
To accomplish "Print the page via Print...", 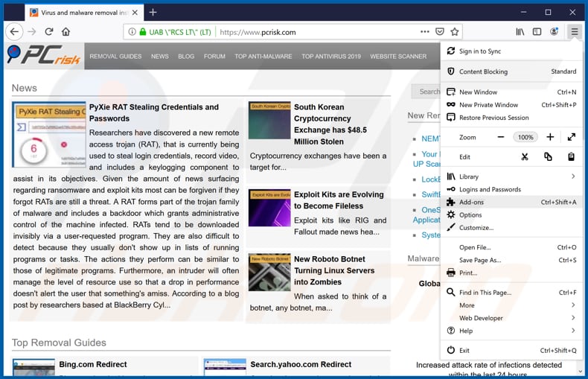I will [511, 273].
